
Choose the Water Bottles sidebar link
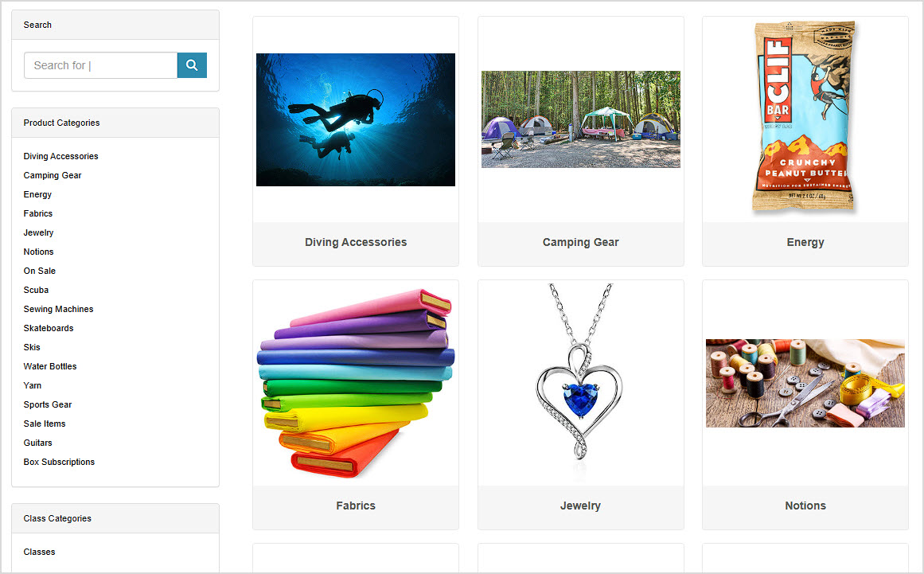tap(50, 366)
